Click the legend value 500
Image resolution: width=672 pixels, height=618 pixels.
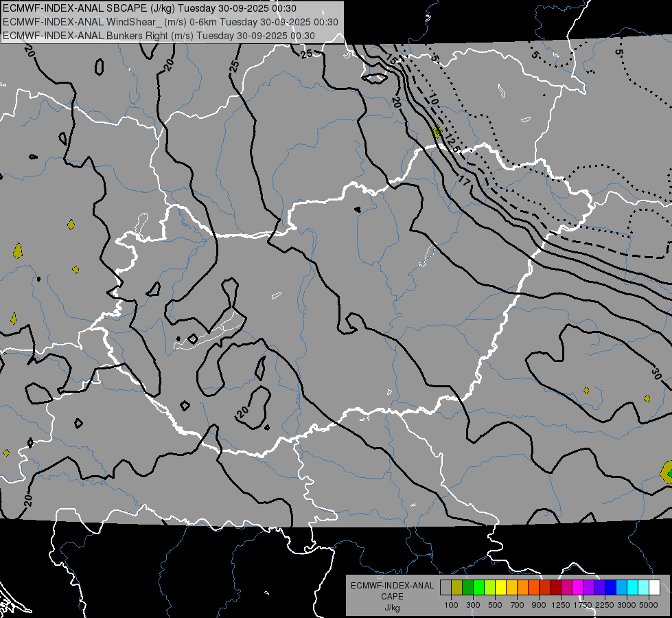coord(495,605)
